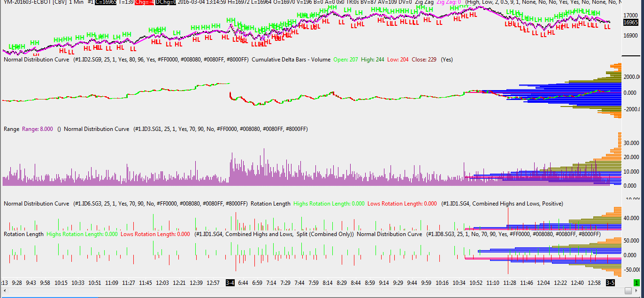Click the 11:09 time axis label
644x298 pixels.
point(112,283)
